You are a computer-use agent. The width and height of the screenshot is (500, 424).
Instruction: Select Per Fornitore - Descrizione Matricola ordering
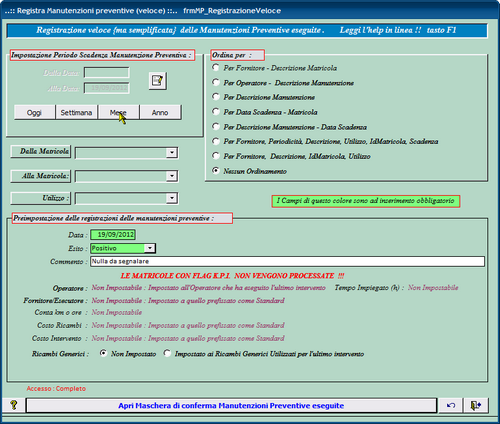(216, 68)
